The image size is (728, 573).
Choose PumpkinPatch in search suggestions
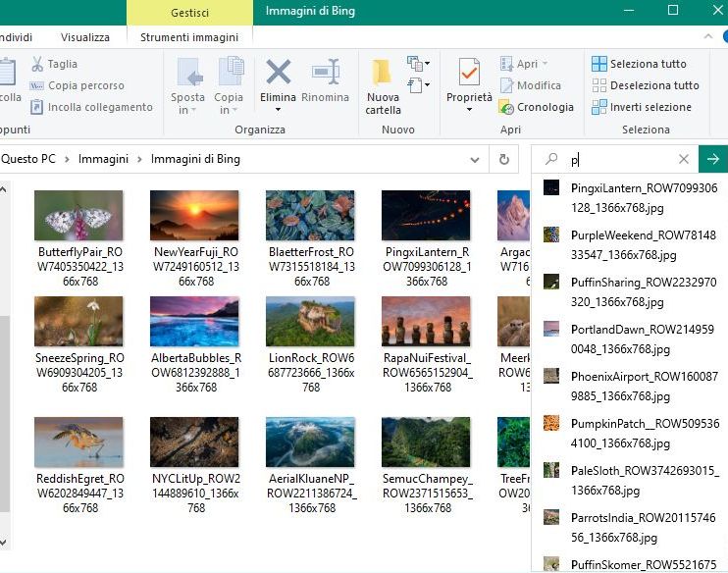[630, 434]
